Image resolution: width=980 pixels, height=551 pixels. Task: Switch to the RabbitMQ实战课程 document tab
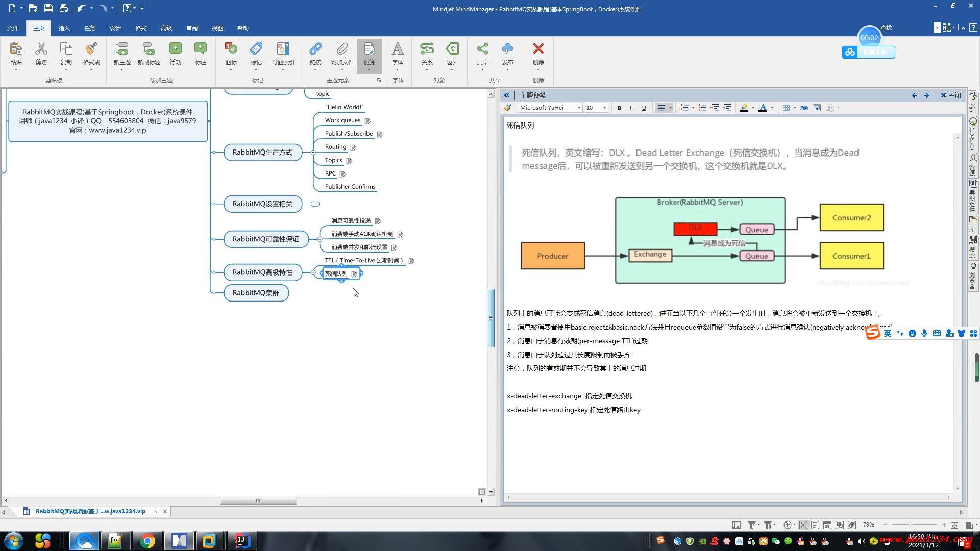click(x=90, y=511)
